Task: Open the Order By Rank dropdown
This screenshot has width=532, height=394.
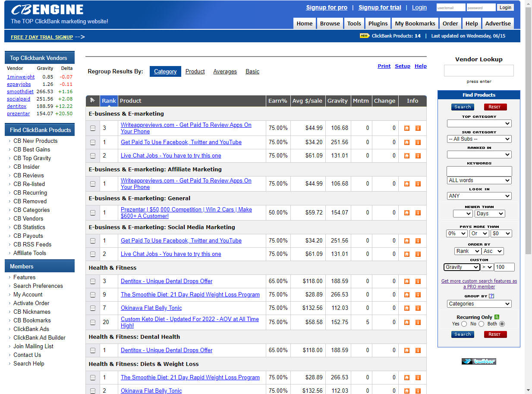Action: [x=467, y=251]
